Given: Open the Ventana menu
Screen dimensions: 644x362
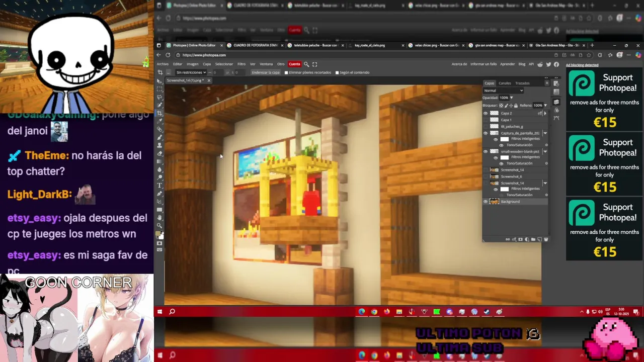Looking at the screenshot, I should pyautogui.click(x=266, y=64).
